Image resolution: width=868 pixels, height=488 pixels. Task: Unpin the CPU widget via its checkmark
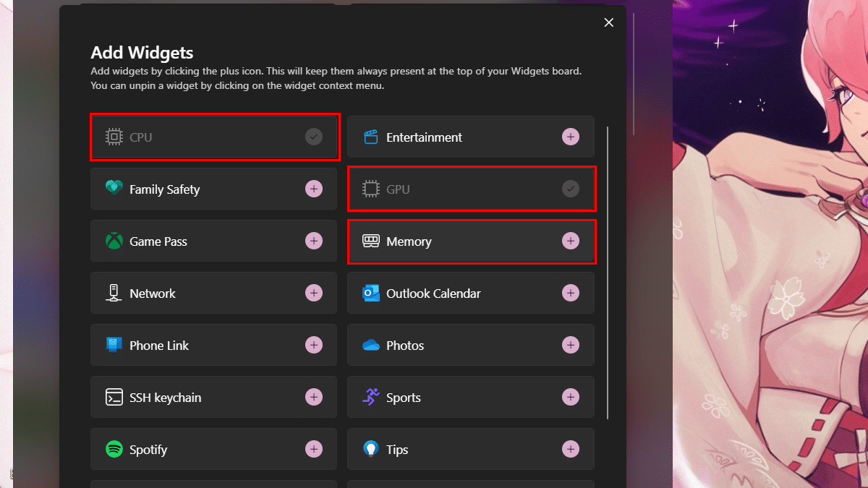pyautogui.click(x=314, y=137)
